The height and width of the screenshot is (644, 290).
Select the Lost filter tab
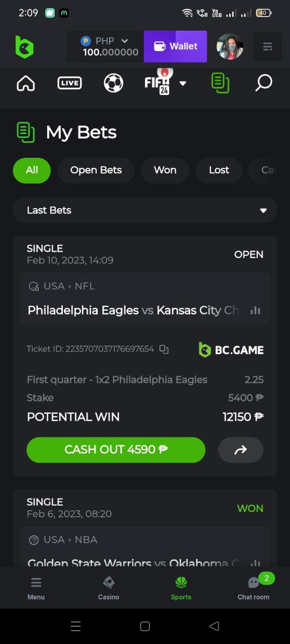[219, 170]
